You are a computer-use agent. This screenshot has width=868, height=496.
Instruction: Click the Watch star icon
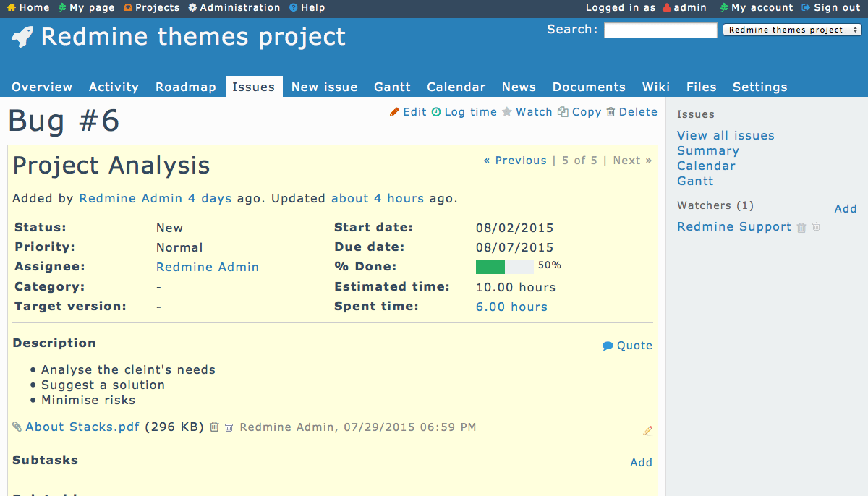(x=507, y=112)
